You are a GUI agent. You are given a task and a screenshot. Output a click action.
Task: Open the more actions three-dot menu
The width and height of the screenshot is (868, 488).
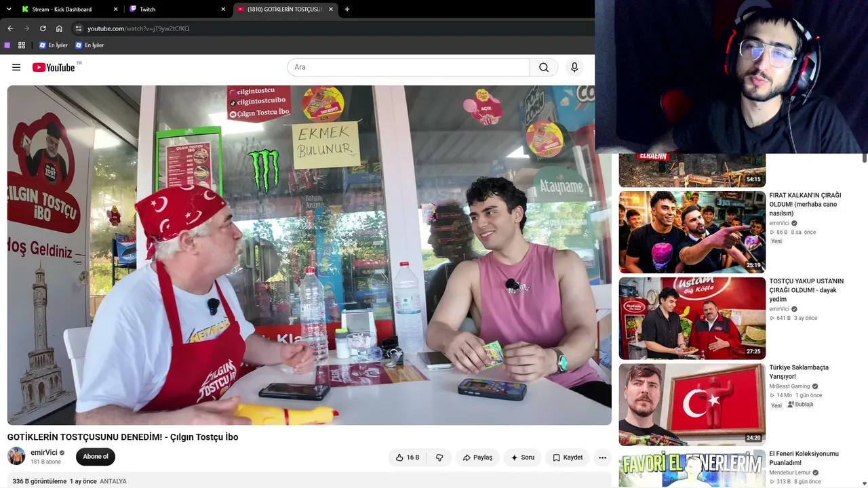pyautogui.click(x=602, y=457)
